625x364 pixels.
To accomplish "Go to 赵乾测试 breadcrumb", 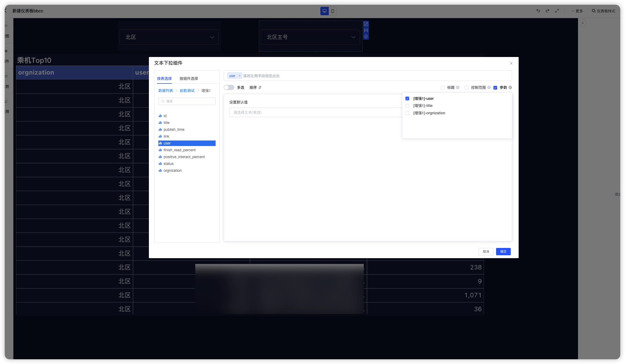I will (x=187, y=91).
